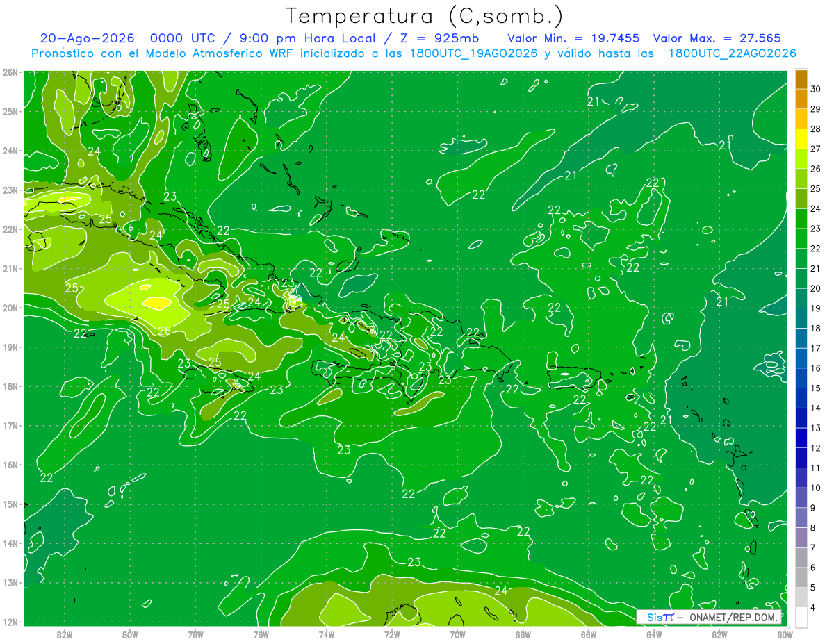Click the legend value 20
Image resolution: width=834 pixels, height=644 pixels.
pyautogui.click(x=815, y=288)
